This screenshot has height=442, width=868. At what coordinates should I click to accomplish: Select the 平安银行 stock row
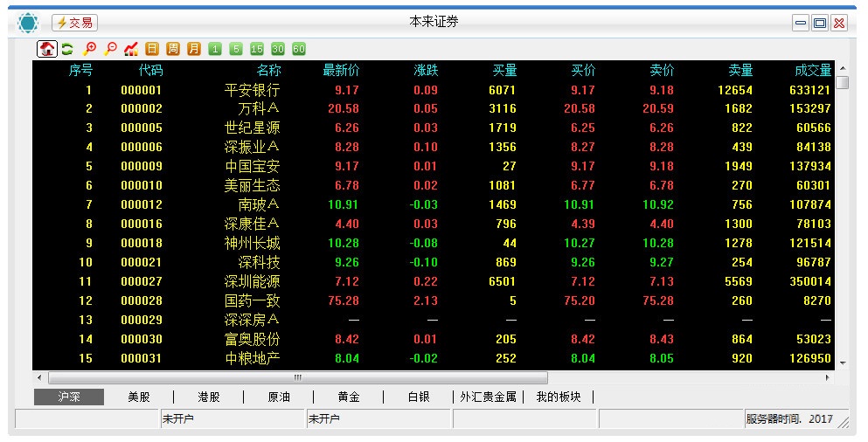tap(434, 90)
